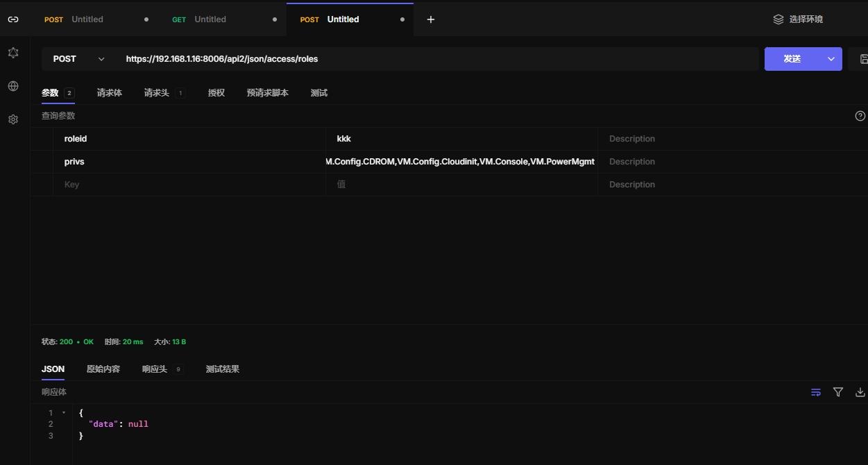868x465 pixels.
Task: Click the help icon beside query parameters
Action: click(860, 116)
